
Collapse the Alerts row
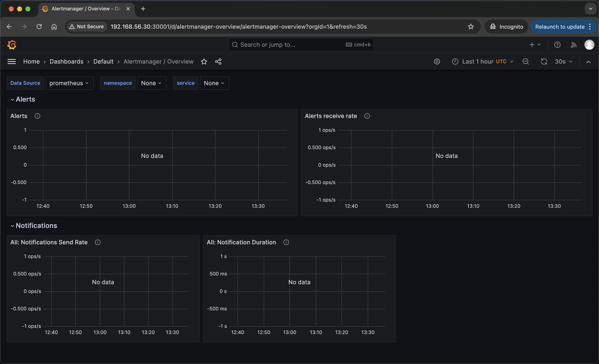point(12,100)
